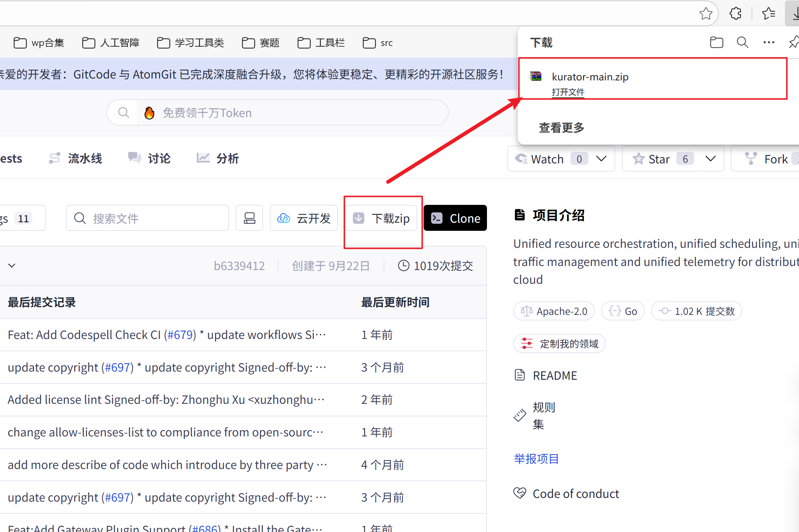Open the downloads folder icon
Image resolution: width=799 pixels, height=532 pixels.
pos(716,43)
